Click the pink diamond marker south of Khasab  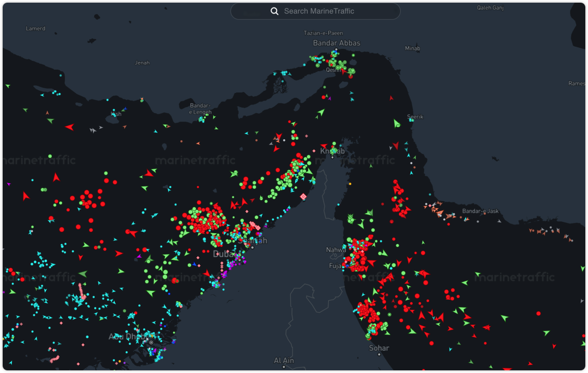pos(303,196)
